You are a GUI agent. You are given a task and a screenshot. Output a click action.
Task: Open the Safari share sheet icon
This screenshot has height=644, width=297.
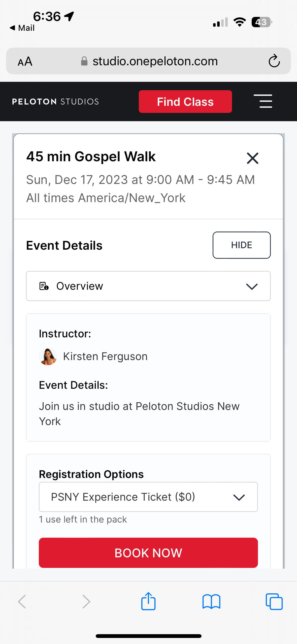(148, 601)
